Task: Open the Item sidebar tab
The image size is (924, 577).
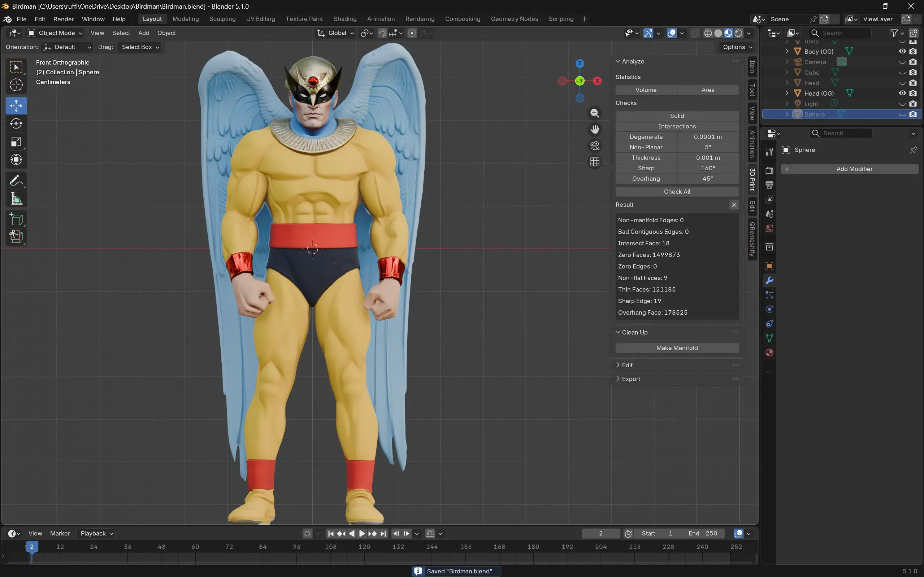Action: coord(752,67)
